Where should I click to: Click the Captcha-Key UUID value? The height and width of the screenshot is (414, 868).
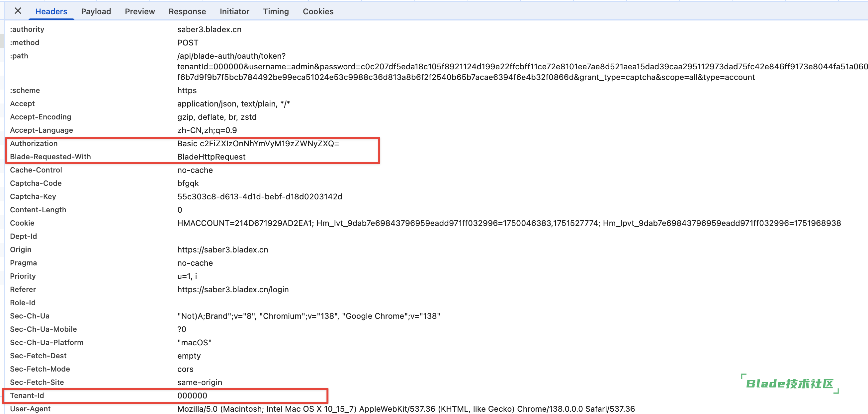tap(259, 197)
